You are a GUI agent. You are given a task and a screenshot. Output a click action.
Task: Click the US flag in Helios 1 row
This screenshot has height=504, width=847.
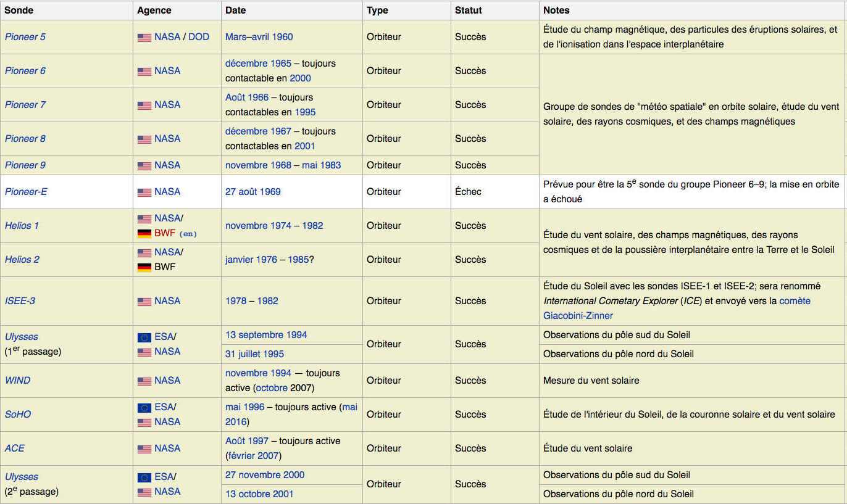tap(144, 219)
